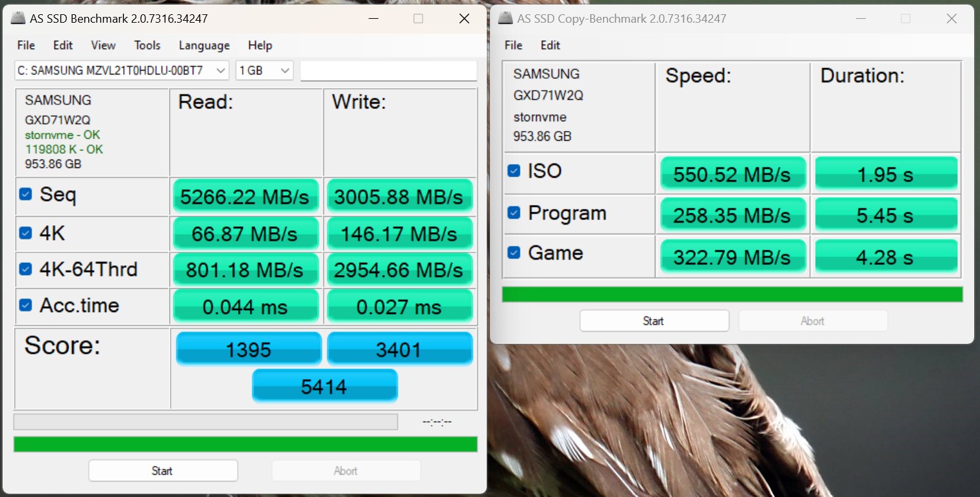Disable the Acc.time test checkbox
The height and width of the screenshot is (497, 980).
[x=26, y=305]
